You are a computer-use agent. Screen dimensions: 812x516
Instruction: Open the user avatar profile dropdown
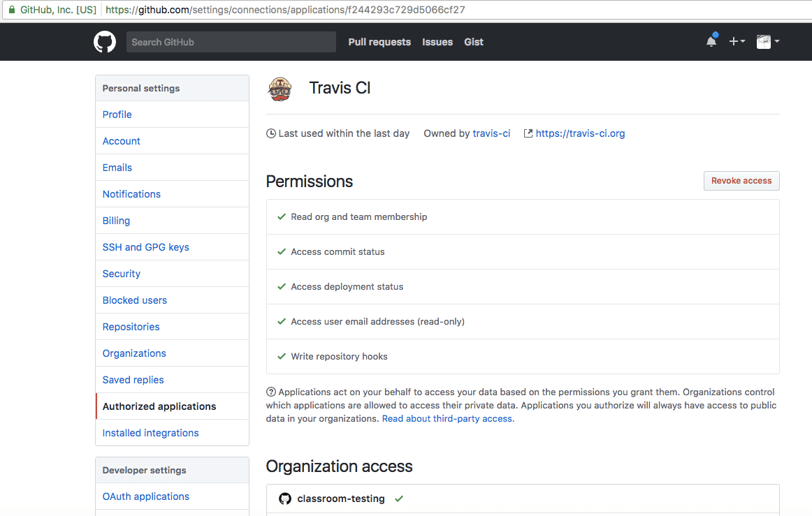click(x=767, y=42)
